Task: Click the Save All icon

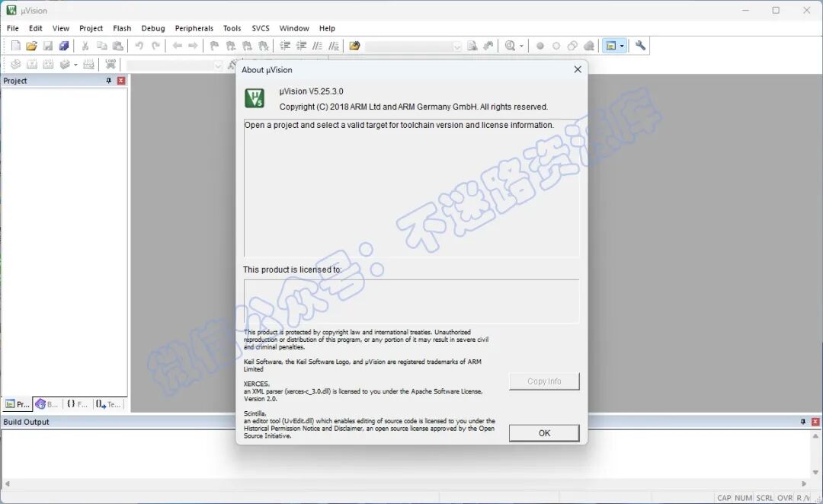Action: pyautogui.click(x=64, y=46)
